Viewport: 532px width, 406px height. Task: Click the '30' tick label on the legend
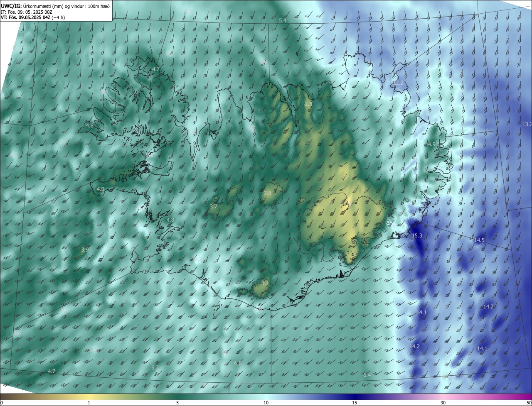point(443,403)
